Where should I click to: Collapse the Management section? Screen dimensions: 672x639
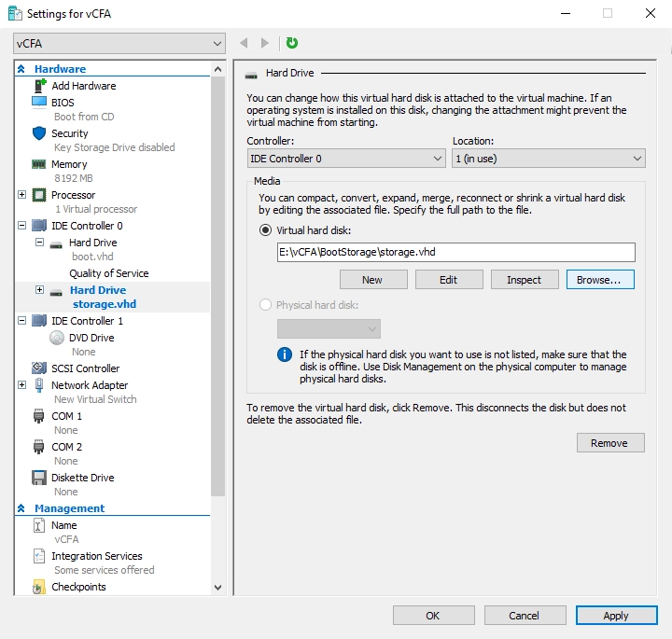(21, 508)
